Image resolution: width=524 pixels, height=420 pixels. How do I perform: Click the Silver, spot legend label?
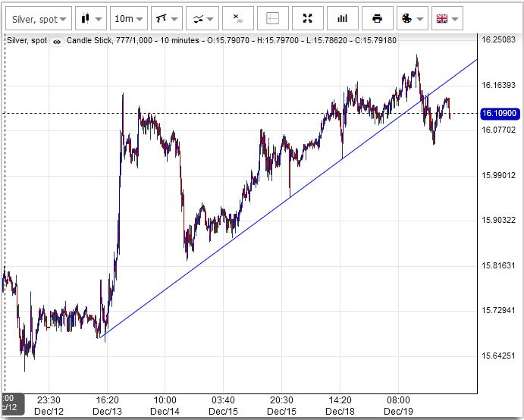27,41
